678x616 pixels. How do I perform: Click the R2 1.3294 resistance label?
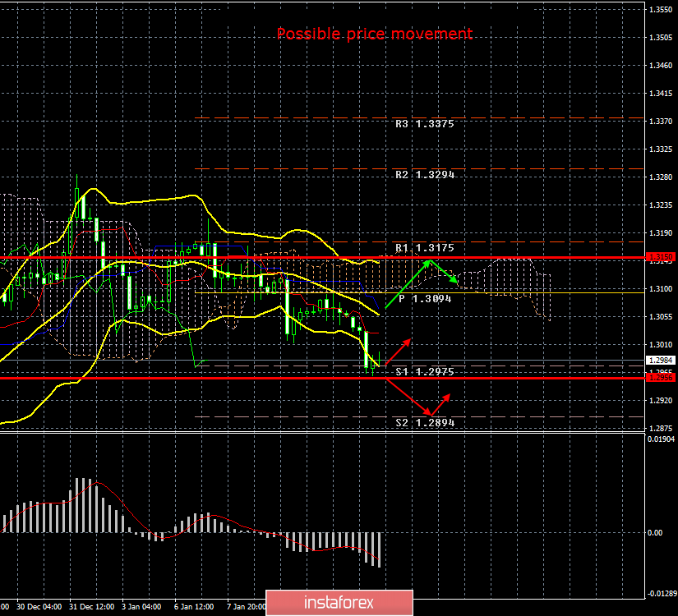point(424,174)
